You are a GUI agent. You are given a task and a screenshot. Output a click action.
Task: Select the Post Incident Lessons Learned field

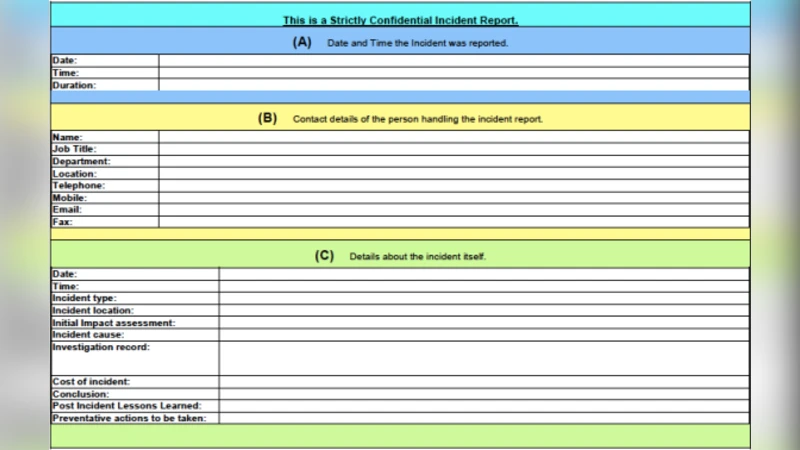(x=483, y=406)
